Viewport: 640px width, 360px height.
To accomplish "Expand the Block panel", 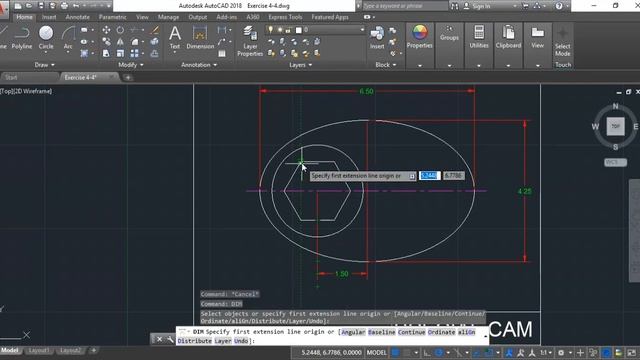I will tap(386, 65).
